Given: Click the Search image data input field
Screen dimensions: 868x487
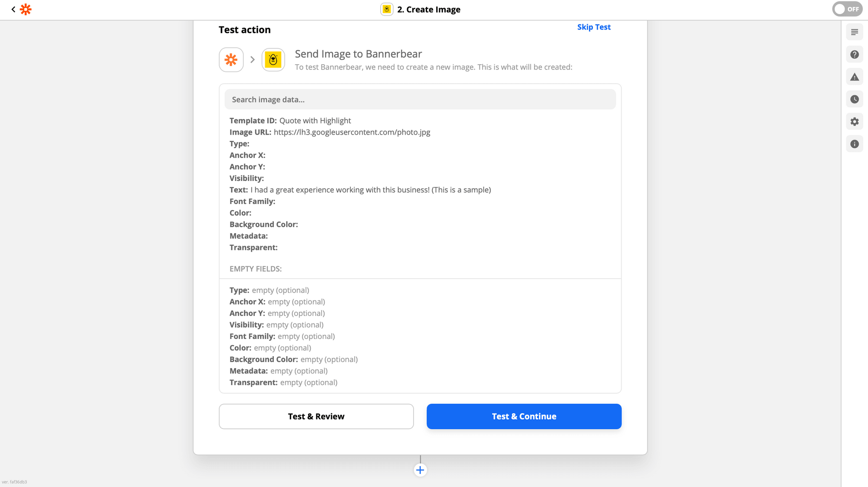Looking at the screenshot, I should pyautogui.click(x=420, y=99).
